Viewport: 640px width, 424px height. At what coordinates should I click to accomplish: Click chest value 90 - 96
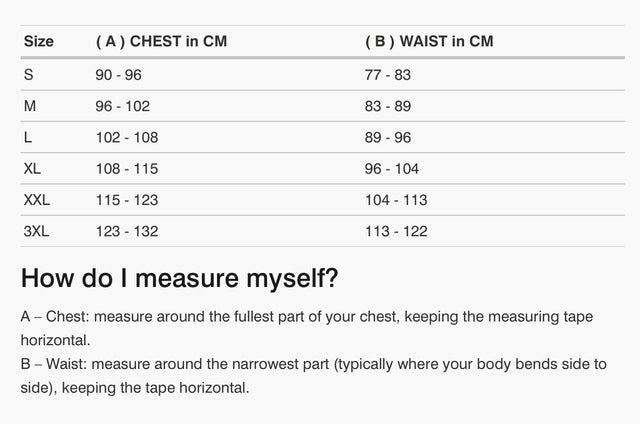click(x=119, y=74)
